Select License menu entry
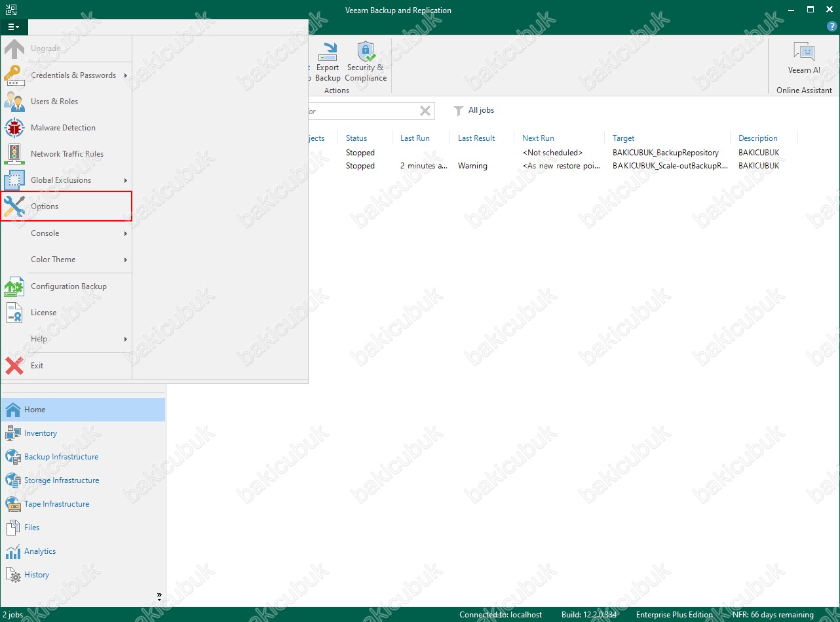Viewport: 840px width, 622px height. [66, 313]
